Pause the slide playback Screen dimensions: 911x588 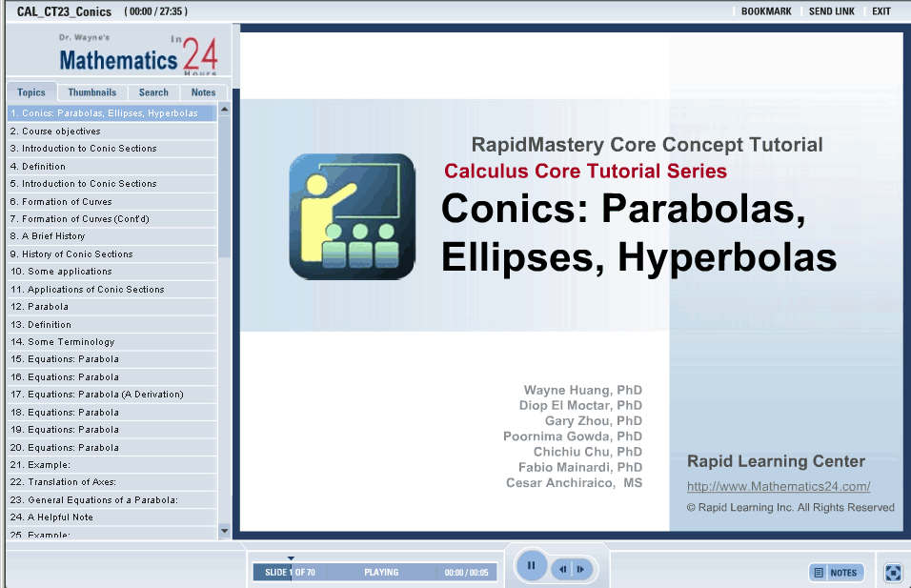point(531,565)
